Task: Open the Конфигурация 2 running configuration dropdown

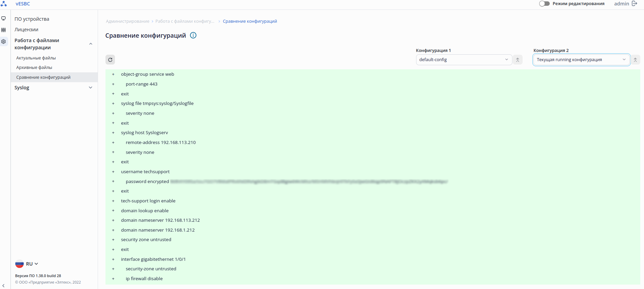Action: click(581, 60)
